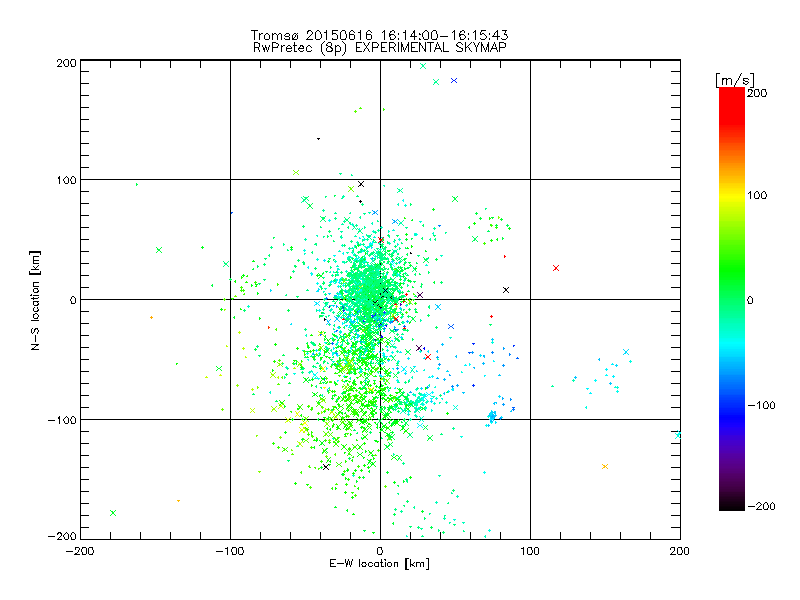Pick the yellow band of the velocity colorbar

[x=732, y=195]
